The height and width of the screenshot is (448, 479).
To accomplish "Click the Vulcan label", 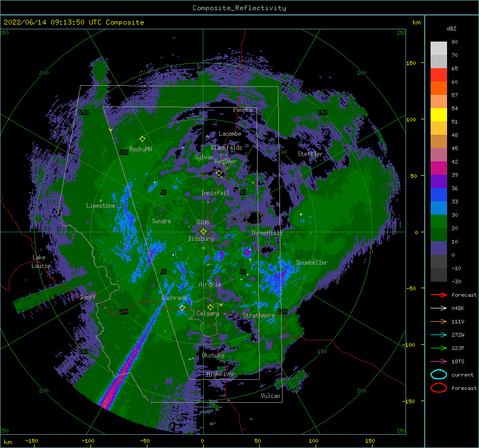I will pos(270,396).
